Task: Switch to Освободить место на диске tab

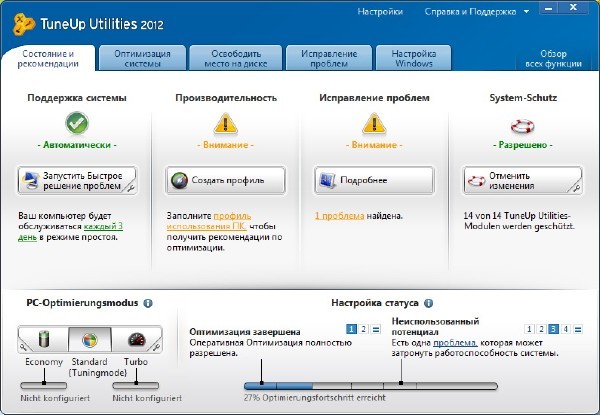Action: (x=236, y=59)
